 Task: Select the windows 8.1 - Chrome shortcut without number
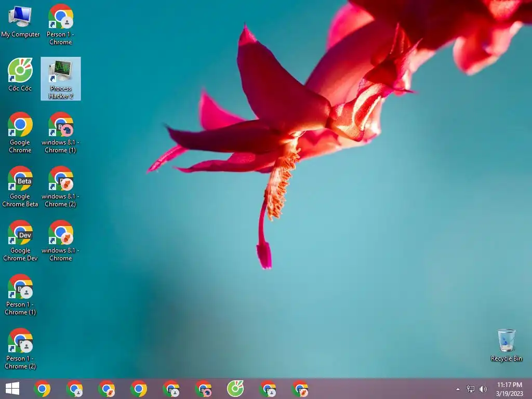[x=60, y=241]
